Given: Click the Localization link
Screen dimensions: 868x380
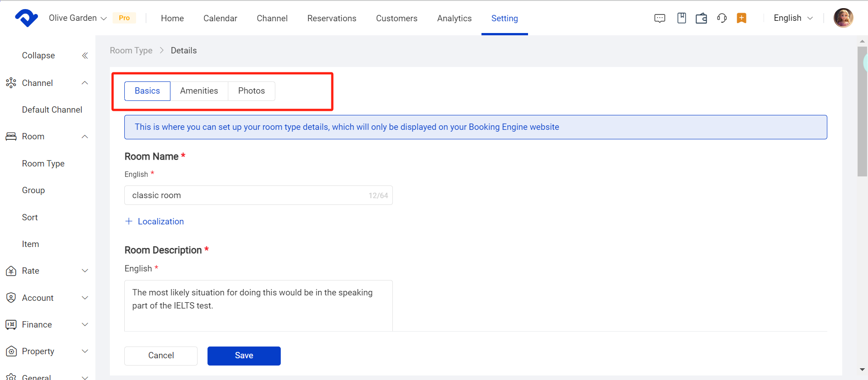Looking at the screenshot, I should tap(160, 222).
